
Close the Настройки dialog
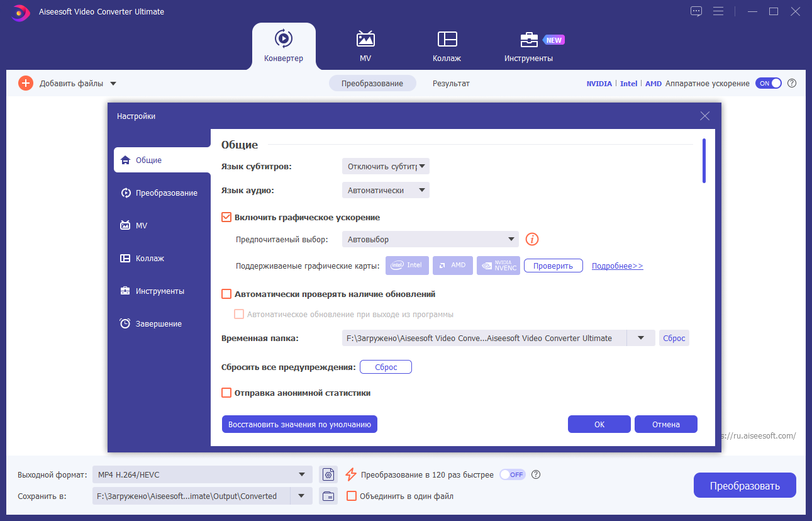coord(704,116)
